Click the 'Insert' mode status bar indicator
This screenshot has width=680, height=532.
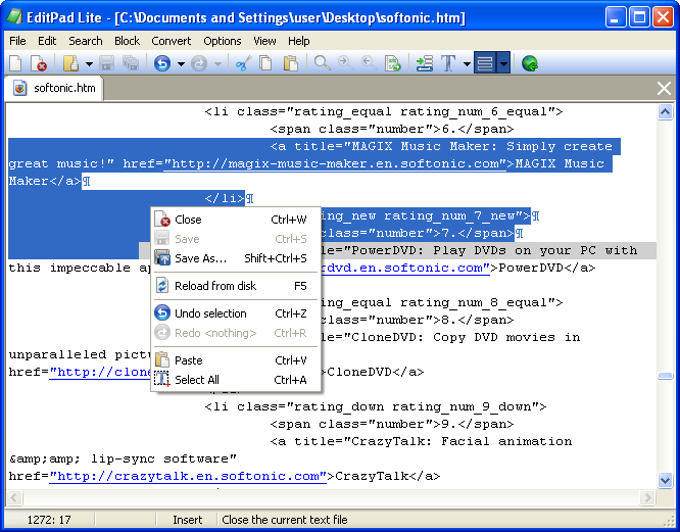coord(187,520)
